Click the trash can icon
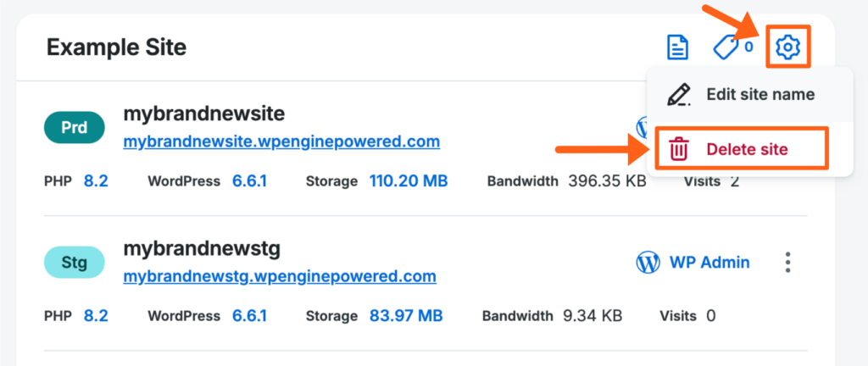The width and height of the screenshot is (868, 366). 679,150
